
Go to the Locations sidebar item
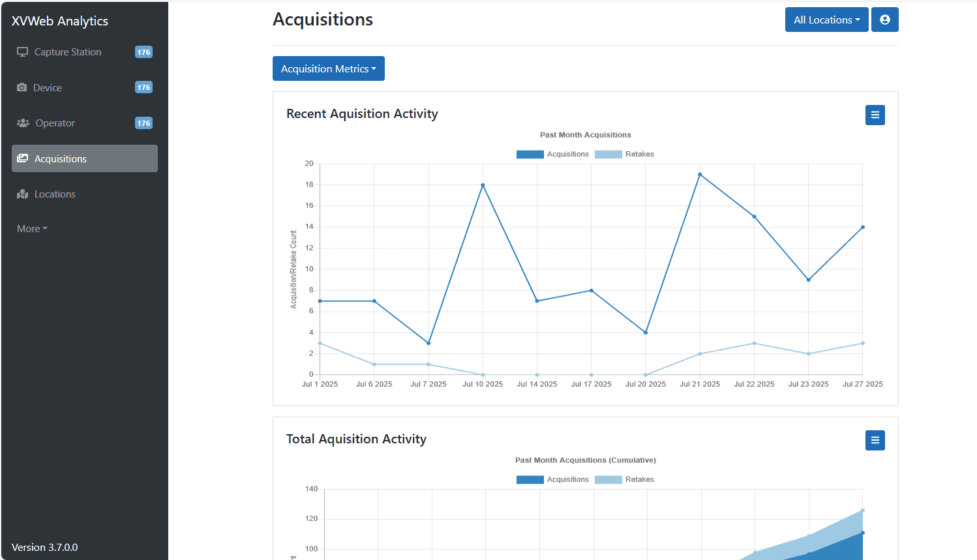(55, 194)
